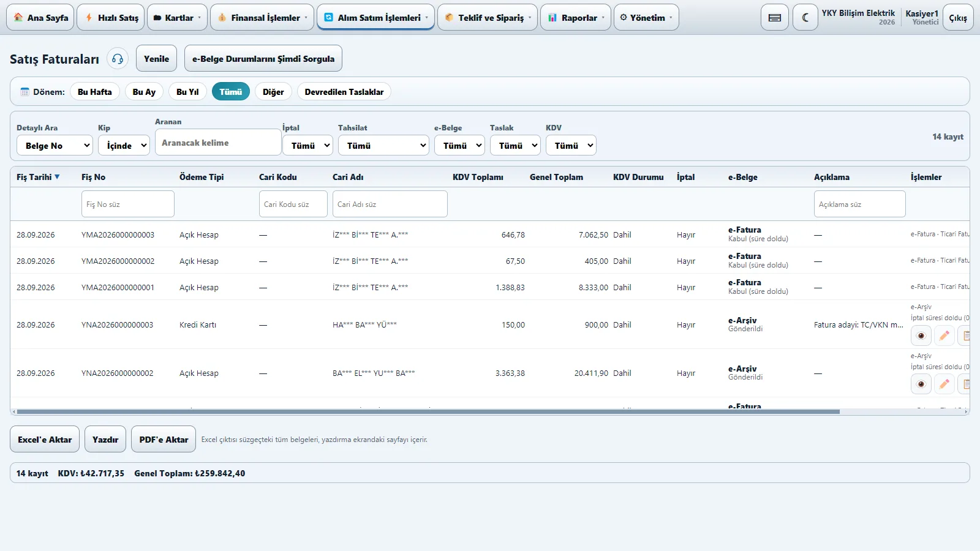View invoice YNA2026000000002 with the eye icon
The width and height of the screenshot is (980, 551).
921,384
